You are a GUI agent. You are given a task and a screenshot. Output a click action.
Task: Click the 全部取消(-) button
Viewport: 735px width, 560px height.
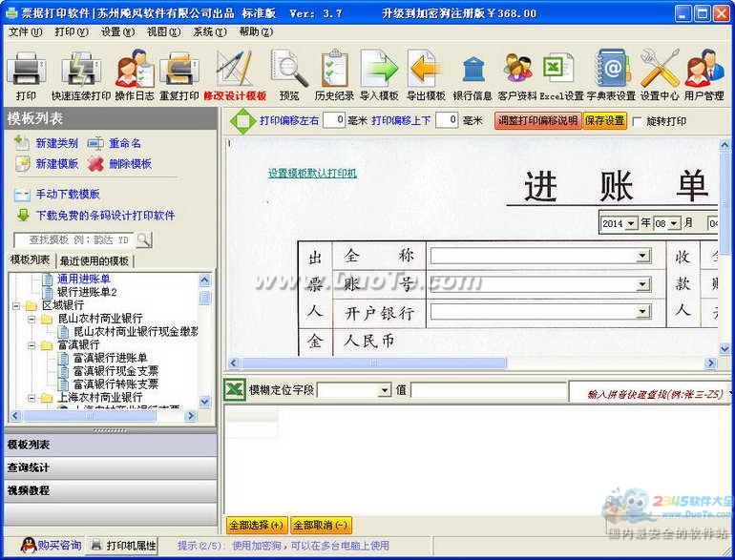click(x=320, y=526)
